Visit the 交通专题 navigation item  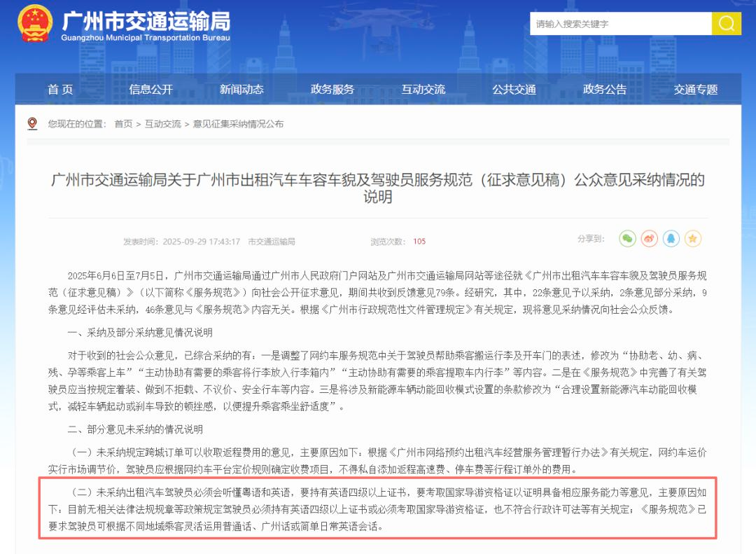pos(696,90)
